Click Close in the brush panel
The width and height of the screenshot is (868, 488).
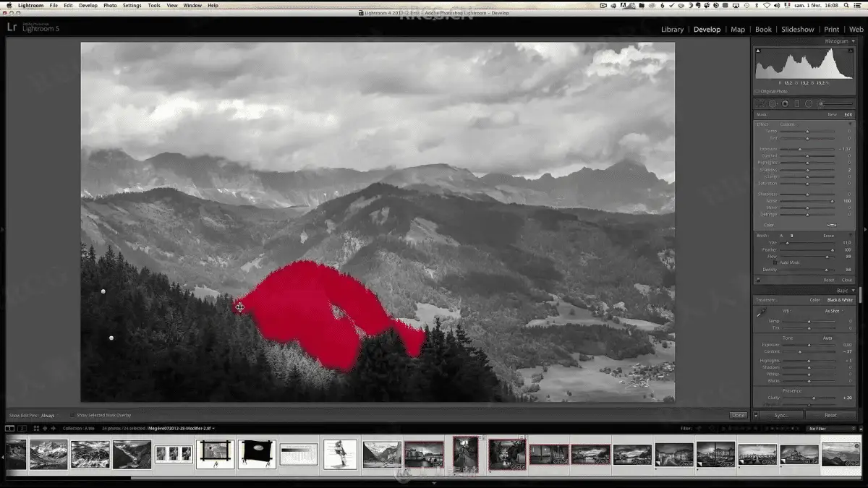(x=846, y=280)
